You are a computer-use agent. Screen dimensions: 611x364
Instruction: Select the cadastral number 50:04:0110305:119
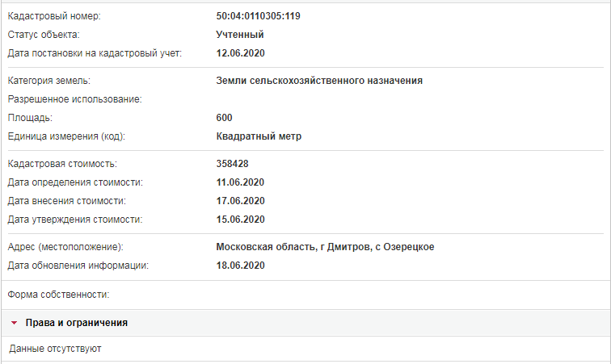click(x=258, y=16)
